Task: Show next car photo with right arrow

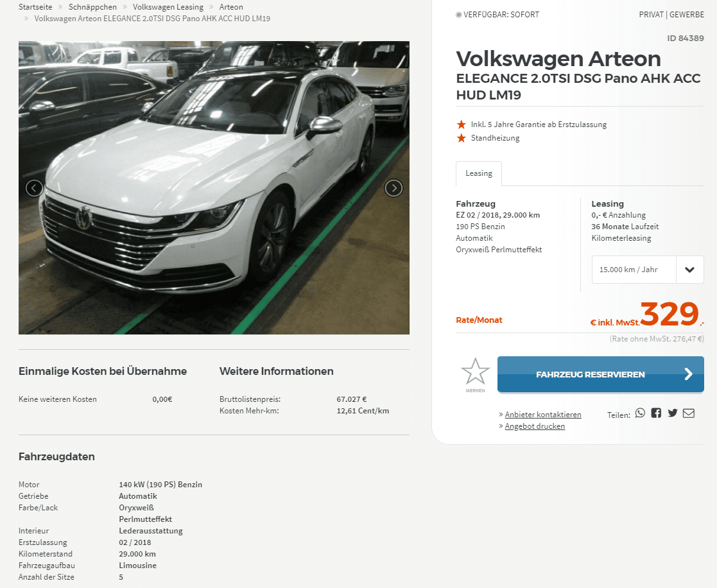Action: click(393, 188)
